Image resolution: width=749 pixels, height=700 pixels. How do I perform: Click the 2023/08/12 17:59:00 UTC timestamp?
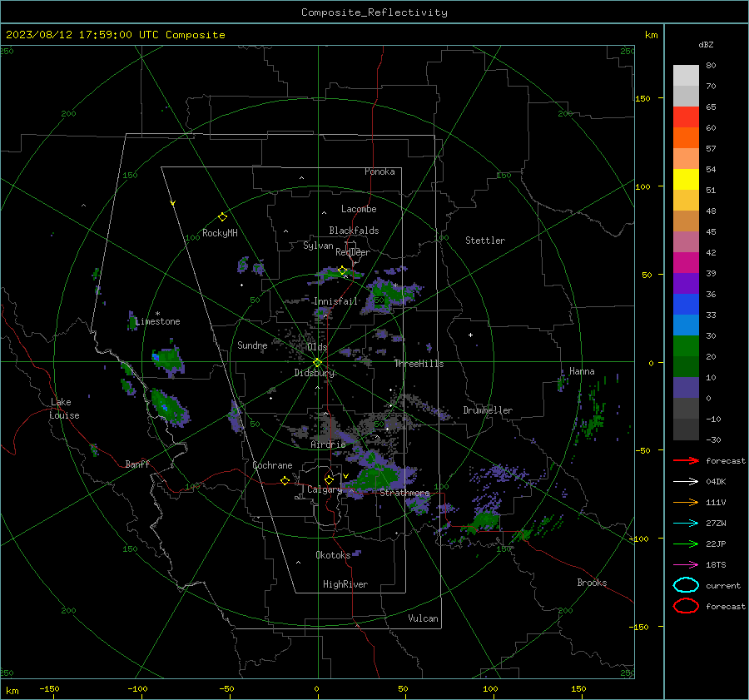pyautogui.click(x=115, y=35)
